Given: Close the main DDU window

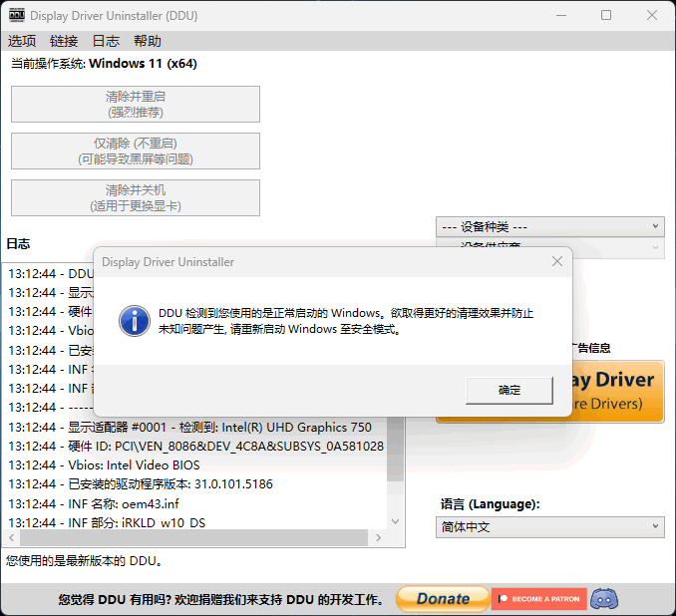Looking at the screenshot, I should coord(652,16).
